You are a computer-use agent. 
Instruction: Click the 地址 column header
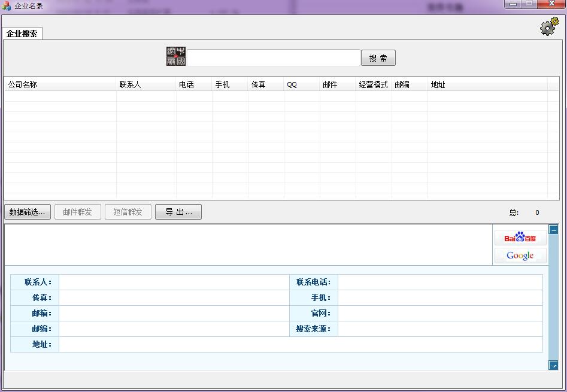coord(487,84)
